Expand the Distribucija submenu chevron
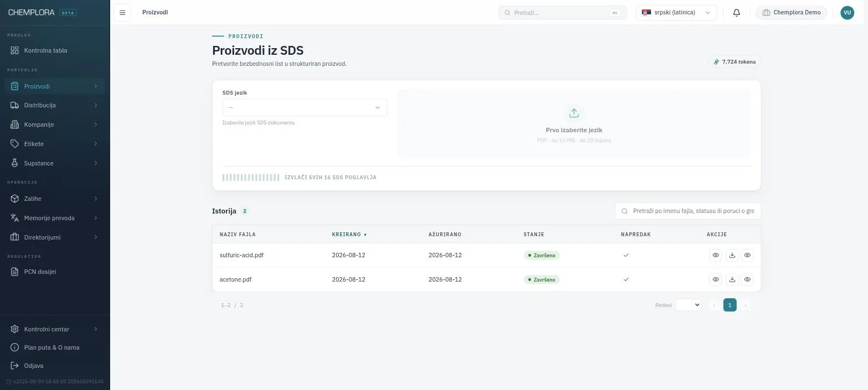 [96, 105]
